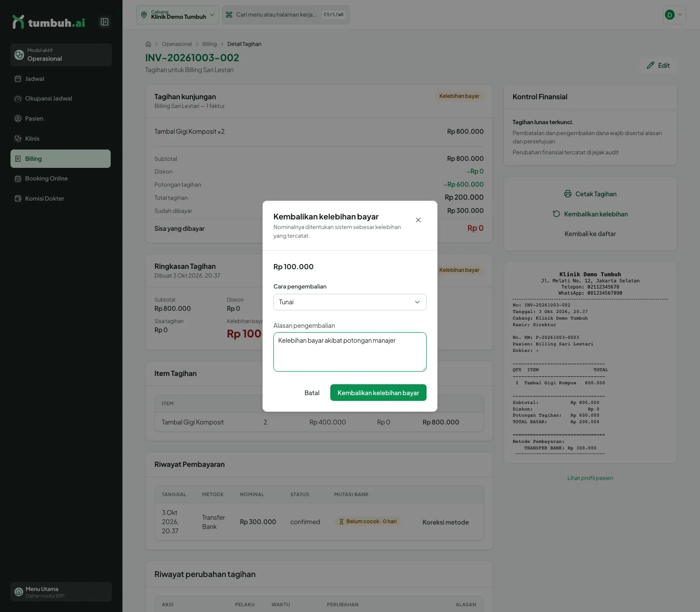700x612 pixels.
Task: Click the refresh icon beside Kembalikan kelebihan
Action: click(x=556, y=214)
